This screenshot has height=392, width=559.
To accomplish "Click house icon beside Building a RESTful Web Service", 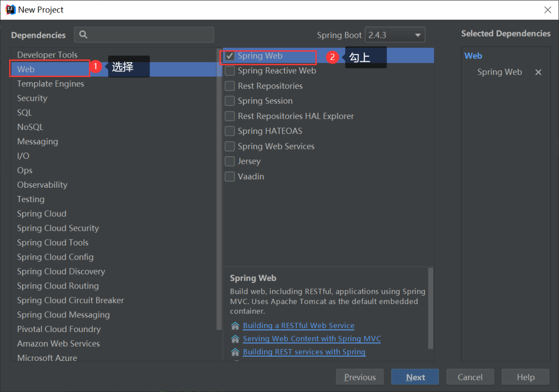I will click(x=236, y=326).
